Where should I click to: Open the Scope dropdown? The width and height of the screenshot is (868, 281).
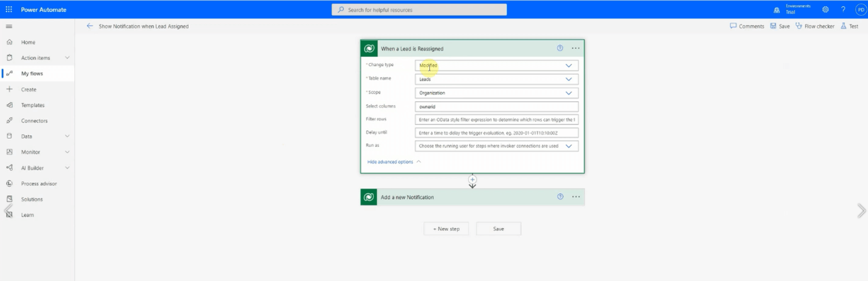coord(568,93)
